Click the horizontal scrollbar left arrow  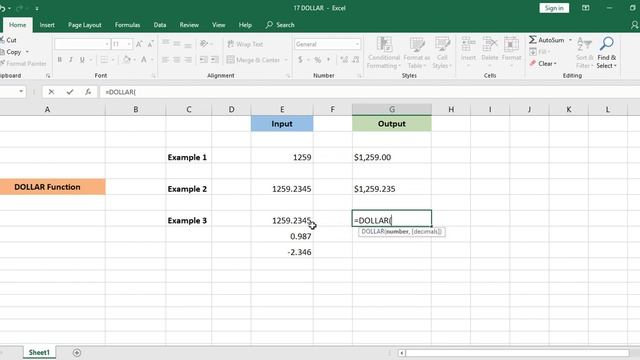tap(402, 353)
